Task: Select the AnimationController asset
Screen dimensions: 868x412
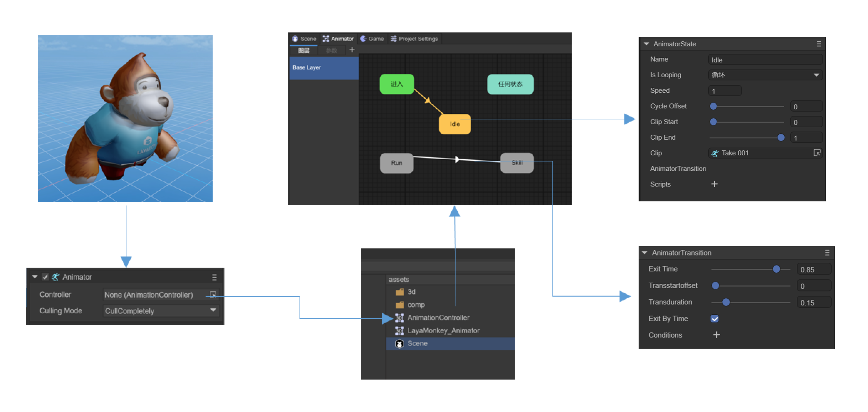Action: click(x=438, y=318)
